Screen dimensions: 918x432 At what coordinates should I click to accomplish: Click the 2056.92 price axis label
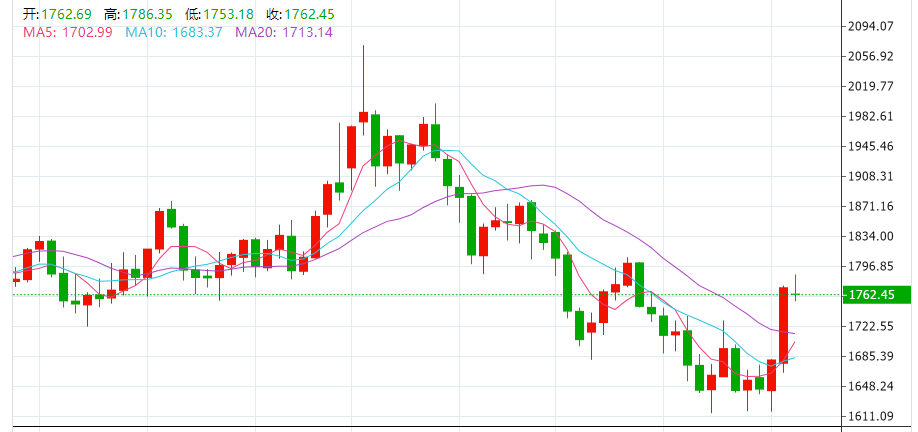pyautogui.click(x=871, y=56)
